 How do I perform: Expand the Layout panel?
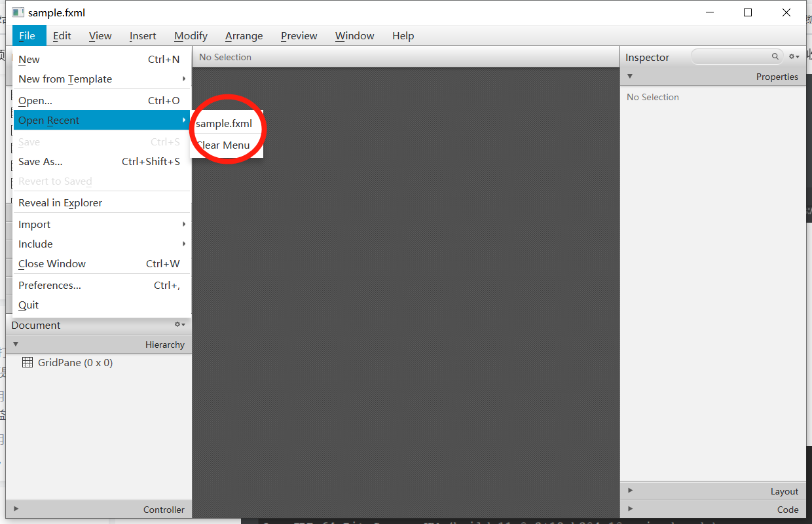[x=629, y=490]
